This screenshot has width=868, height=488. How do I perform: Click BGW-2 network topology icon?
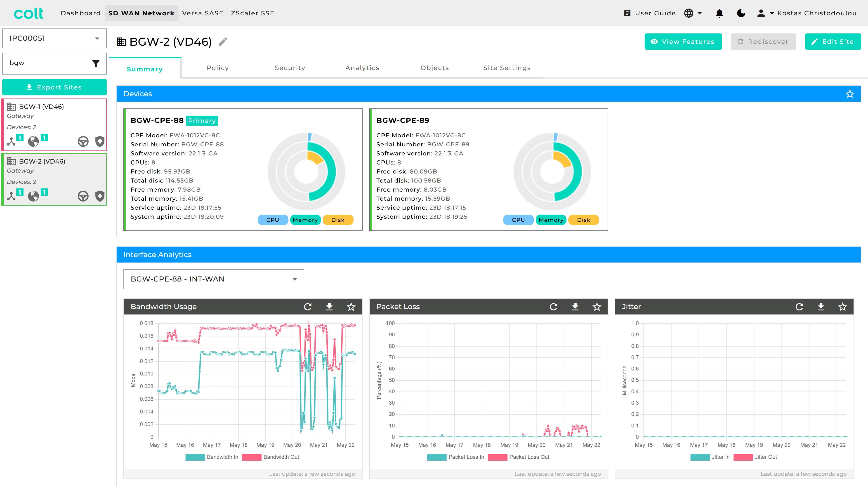click(12, 196)
